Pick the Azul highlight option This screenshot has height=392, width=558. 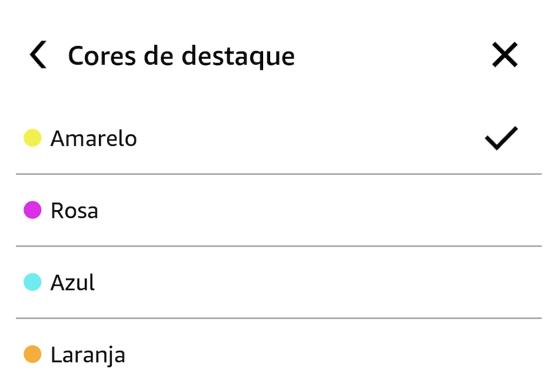coord(73,283)
